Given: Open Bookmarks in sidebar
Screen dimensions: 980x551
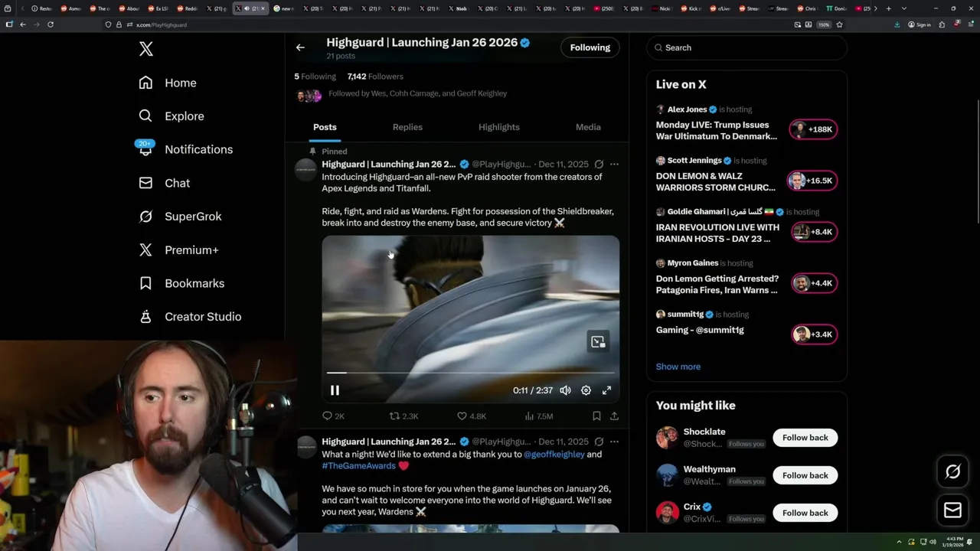Looking at the screenshot, I should 181,283.
